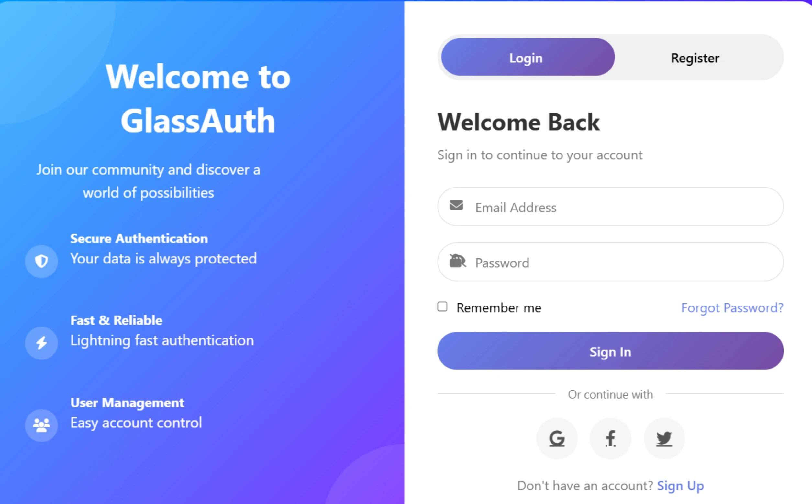
Task: Click the lightning icon beside Fast & Reliable
Action: coord(41,343)
